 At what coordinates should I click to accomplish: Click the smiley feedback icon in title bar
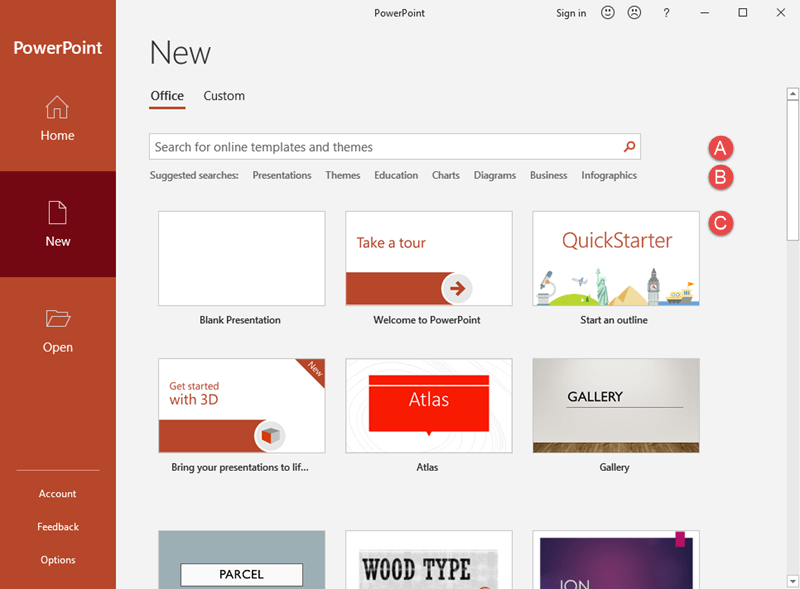click(x=608, y=13)
